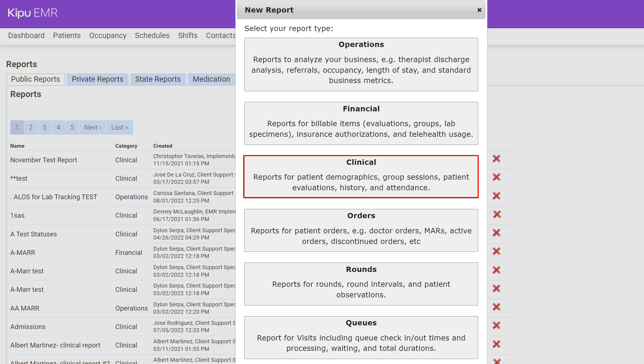The width and height of the screenshot is (644, 364).
Task: Select the Operations report type
Action: pyautogui.click(x=361, y=64)
